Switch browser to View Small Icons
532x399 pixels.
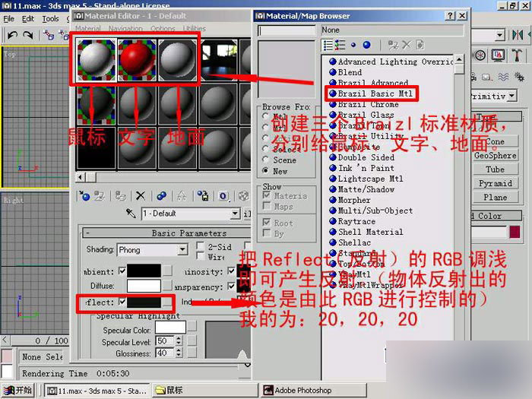click(353, 45)
